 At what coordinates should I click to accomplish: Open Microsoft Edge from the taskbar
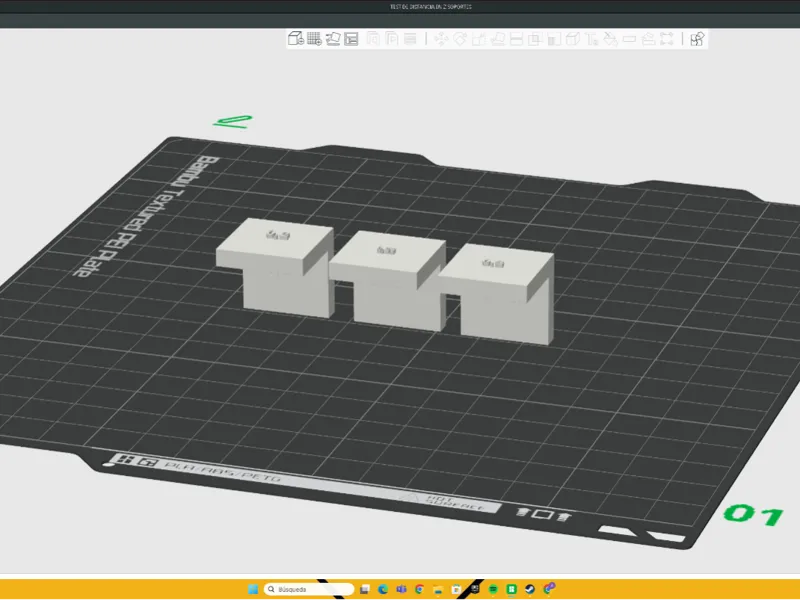(383, 589)
